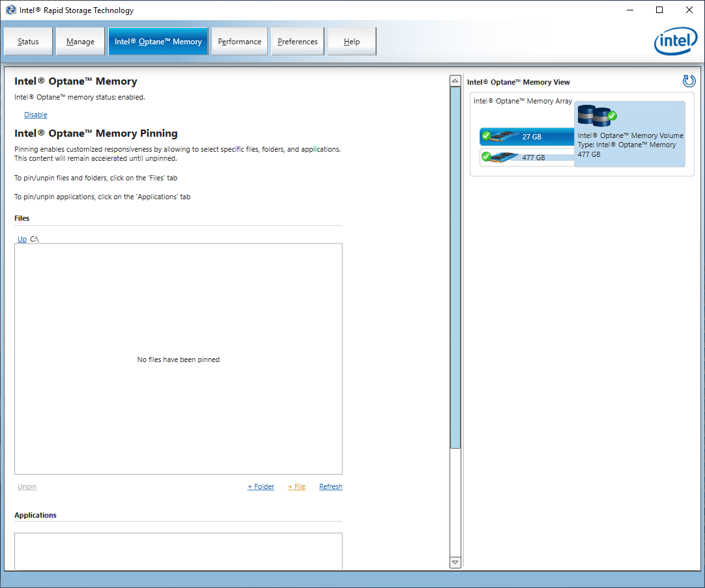Maximize the Rapid Storage Technology window
The image size is (705, 588).
659,10
